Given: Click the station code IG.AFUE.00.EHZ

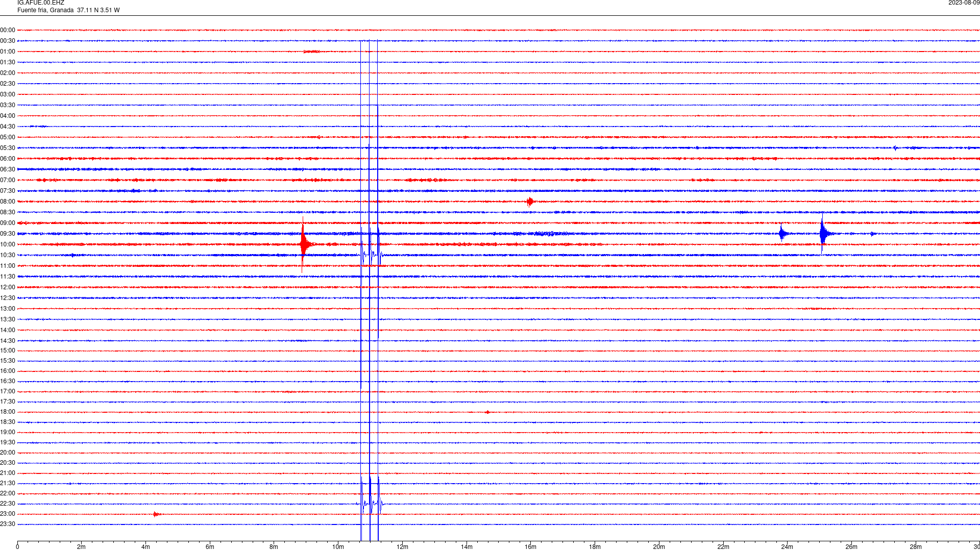Looking at the screenshot, I should pyautogui.click(x=41, y=3).
